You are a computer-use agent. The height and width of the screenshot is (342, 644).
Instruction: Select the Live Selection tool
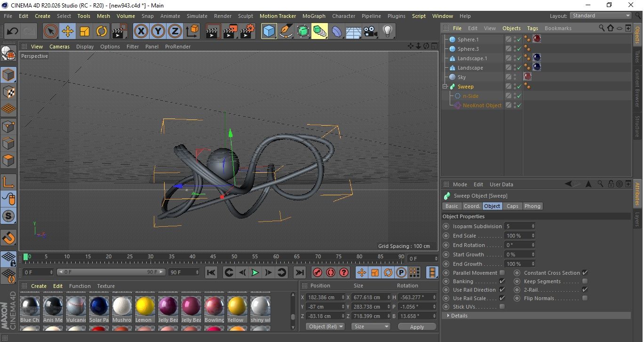tap(51, 32)
